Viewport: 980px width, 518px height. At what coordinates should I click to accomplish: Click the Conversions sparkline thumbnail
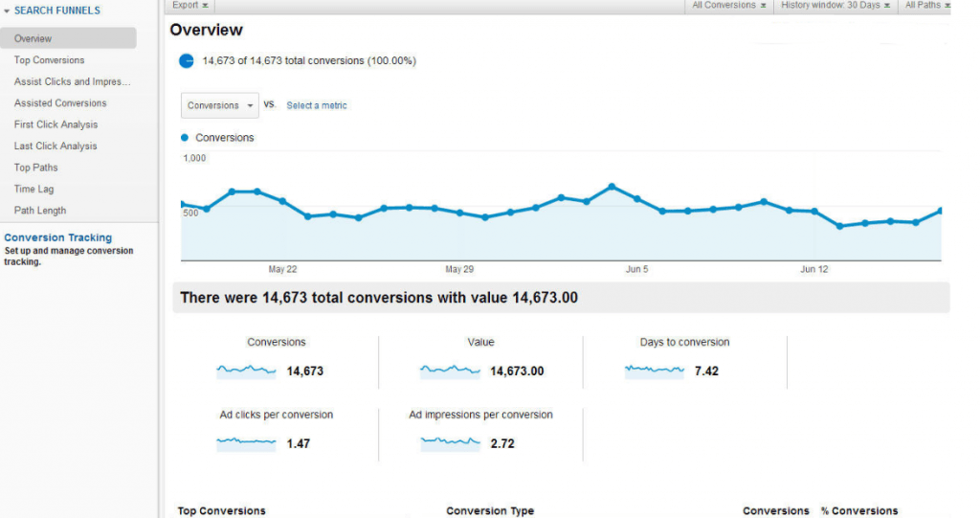click(246, 371)
